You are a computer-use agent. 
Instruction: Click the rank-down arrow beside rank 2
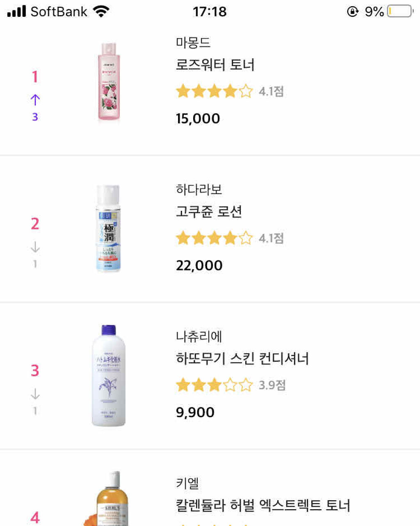pyautogui.click(x=35, y=247)
